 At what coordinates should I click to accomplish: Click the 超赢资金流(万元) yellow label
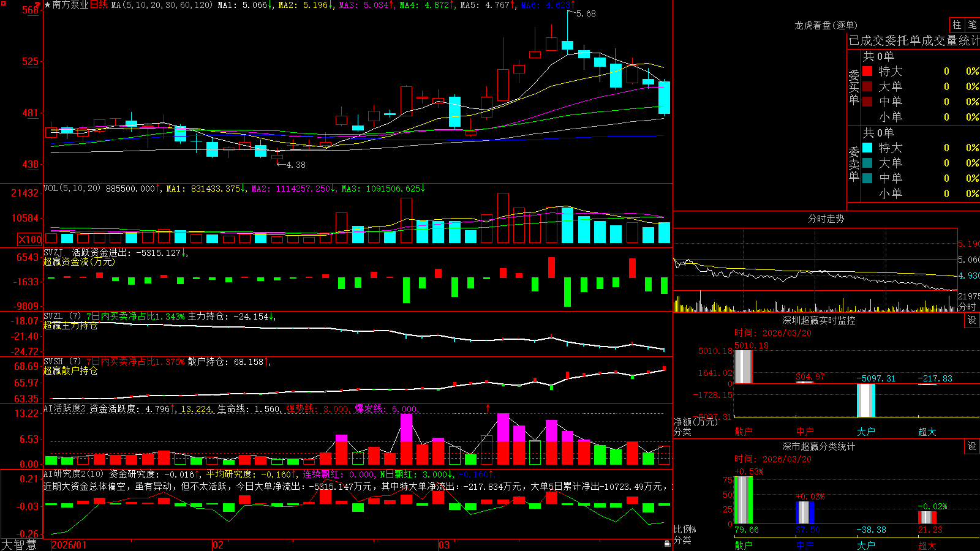[x=79, y=261]
